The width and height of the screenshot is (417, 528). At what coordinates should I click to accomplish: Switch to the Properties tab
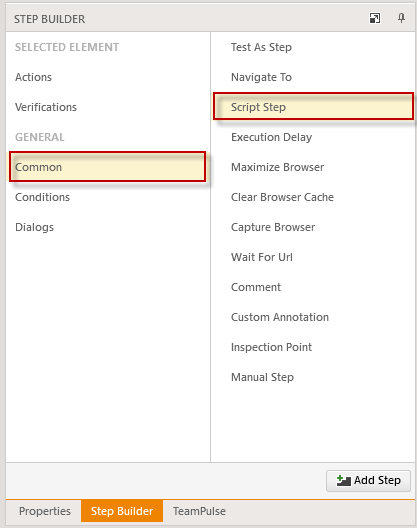point(45,511)
